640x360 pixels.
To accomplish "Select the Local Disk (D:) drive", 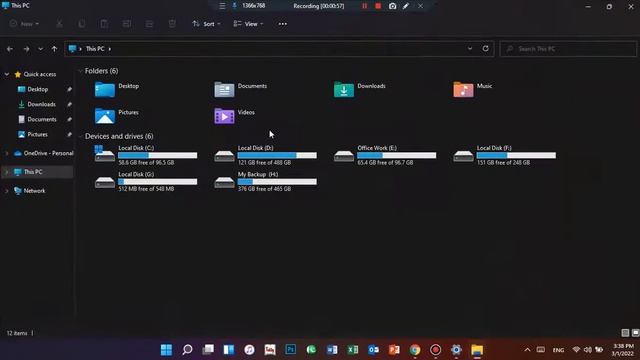I will (x=266, y=155).
